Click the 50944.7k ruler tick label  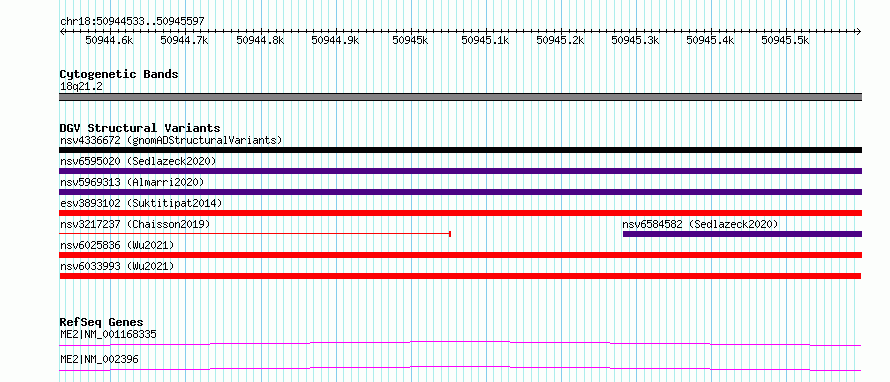coord(184,40)
